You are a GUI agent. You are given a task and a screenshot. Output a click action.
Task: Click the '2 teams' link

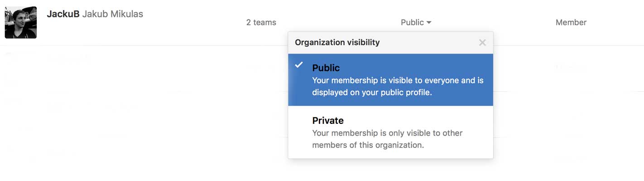pos(261,22)
